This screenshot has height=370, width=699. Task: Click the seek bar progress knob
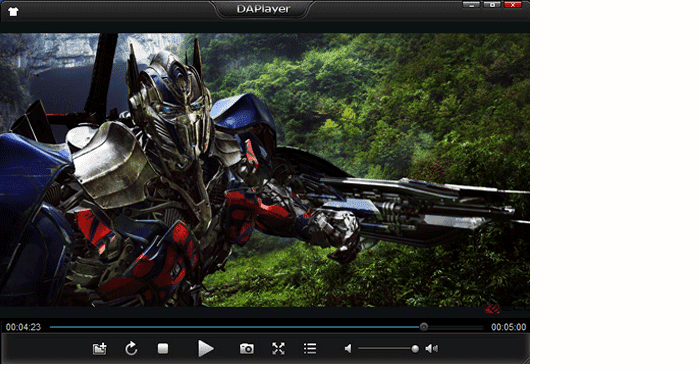[x=424, y=327]
